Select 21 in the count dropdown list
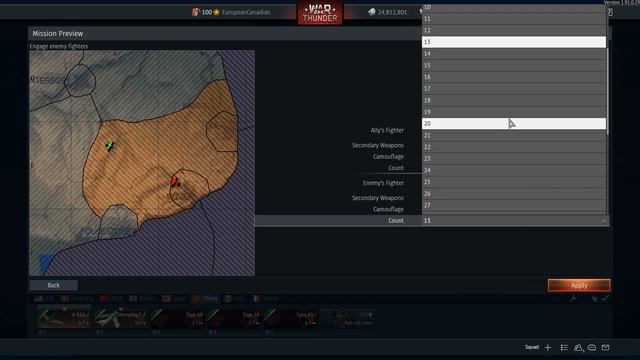 [513, 135]
